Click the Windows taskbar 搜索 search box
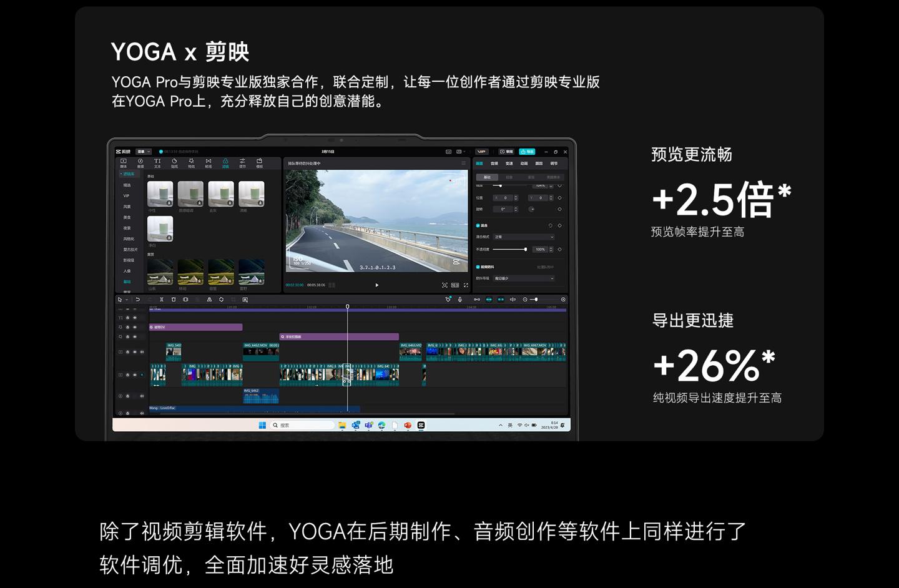This screenshot has width=899, height=588. click(303, 425)
